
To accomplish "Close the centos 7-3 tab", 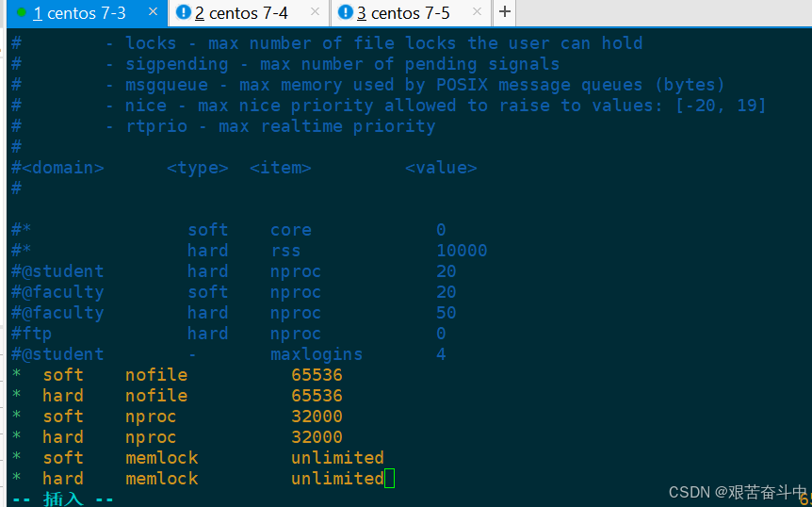I will click(x=153, y=12).
